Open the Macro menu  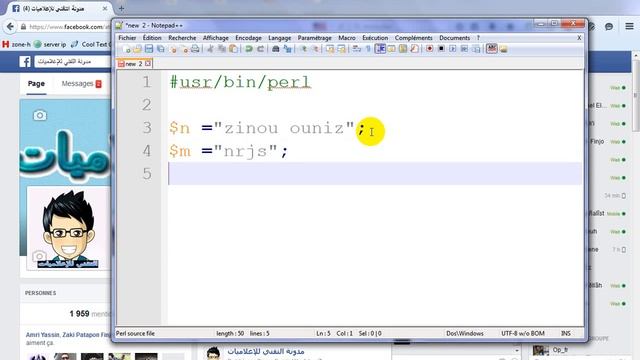pos(347,38)
